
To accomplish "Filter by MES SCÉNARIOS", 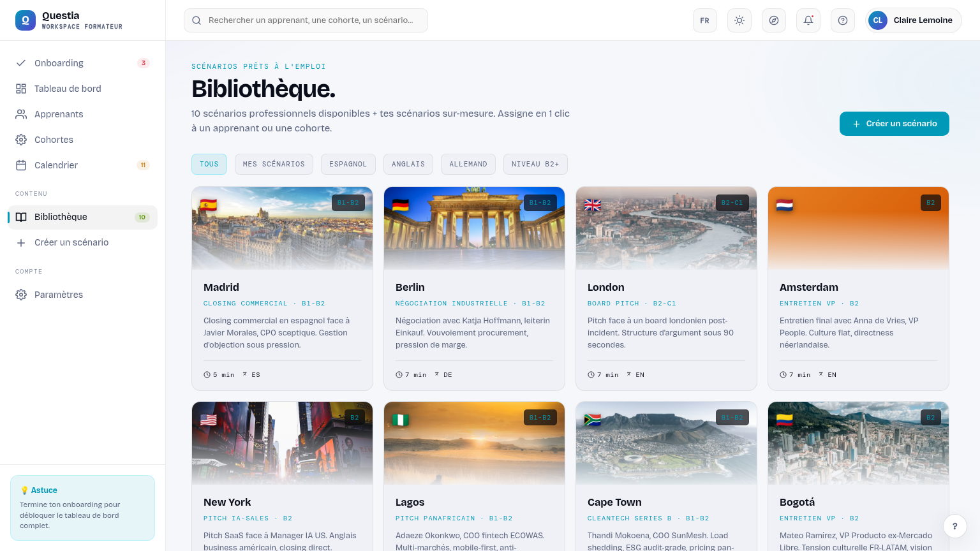I will [274, 164].
